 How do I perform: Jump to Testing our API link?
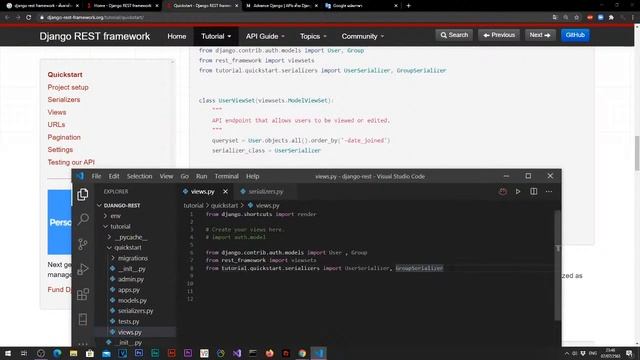(x=71, y=162)
